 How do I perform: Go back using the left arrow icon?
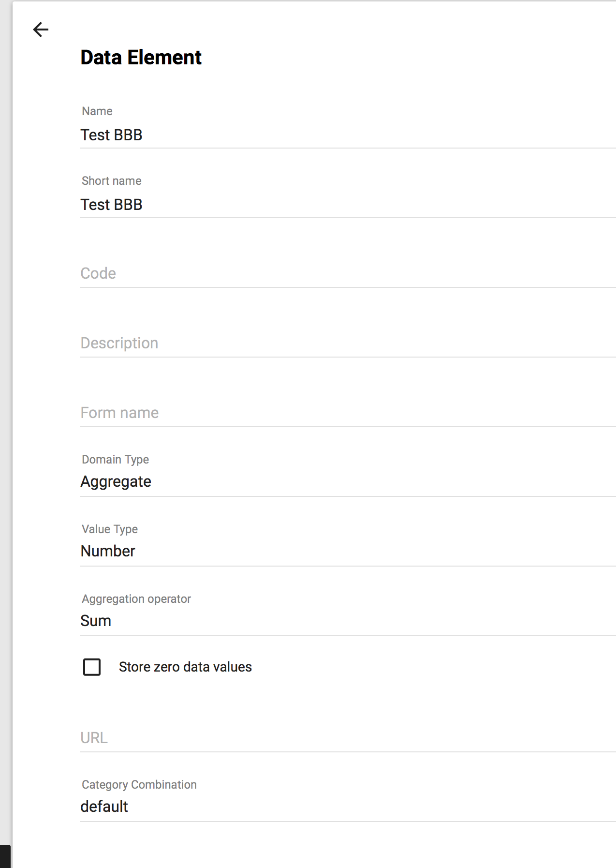[41, 30]
